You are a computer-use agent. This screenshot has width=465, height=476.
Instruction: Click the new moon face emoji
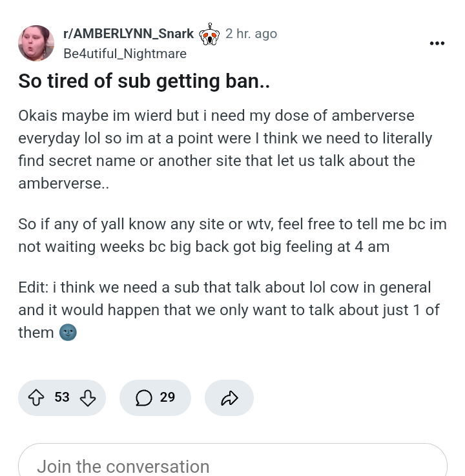[68, 333]
